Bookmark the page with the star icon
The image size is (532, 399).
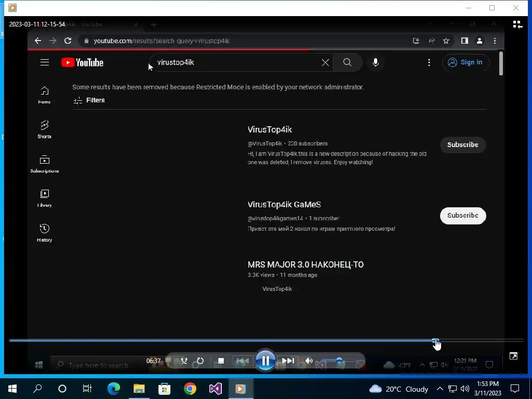click(446, 41)
